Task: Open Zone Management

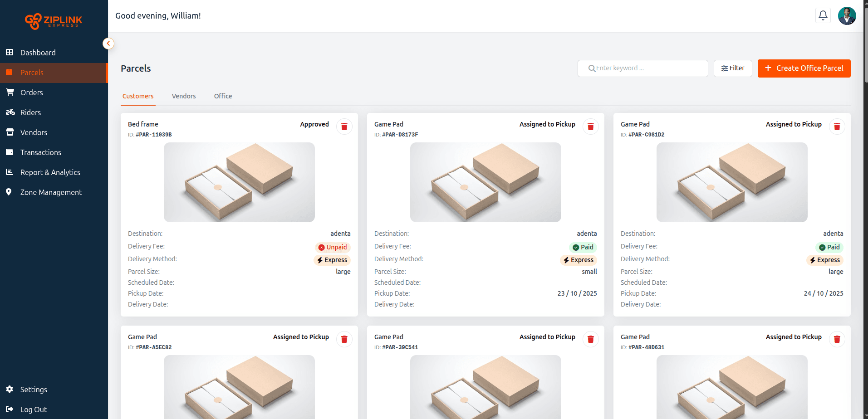Action: click(54, 192)
